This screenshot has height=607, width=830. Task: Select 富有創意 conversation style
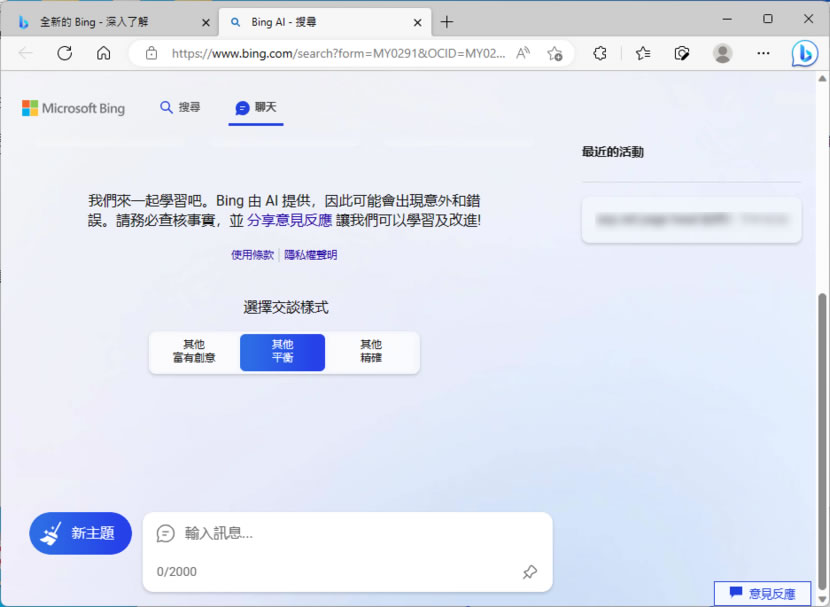(x=194, y=351)
